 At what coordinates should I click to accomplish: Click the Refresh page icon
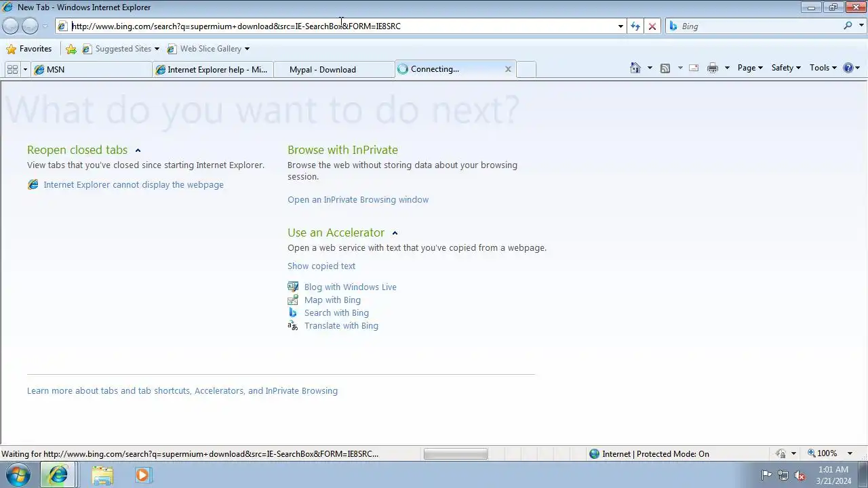[x=635, y=26]
